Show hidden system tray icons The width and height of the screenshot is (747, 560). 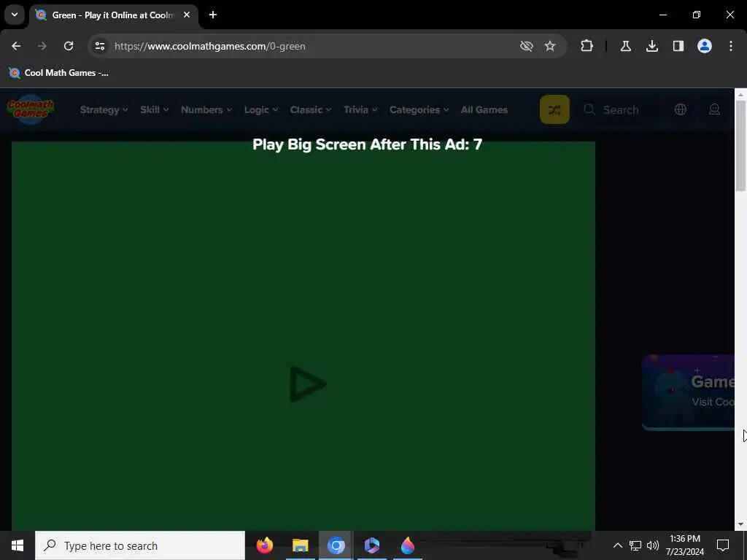(x=617, y=545)
